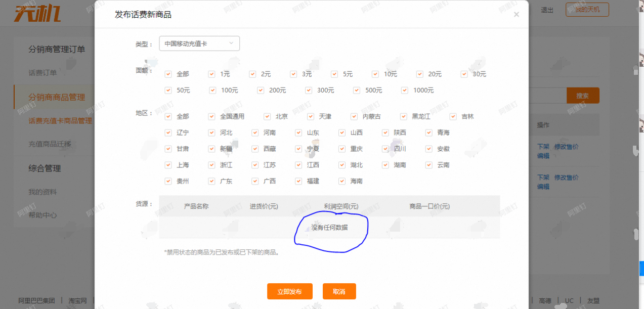The height and width of the screenshot is (309, 644).
Task: Toggle the 河南 region checkbox
Action: click(255, 133)
